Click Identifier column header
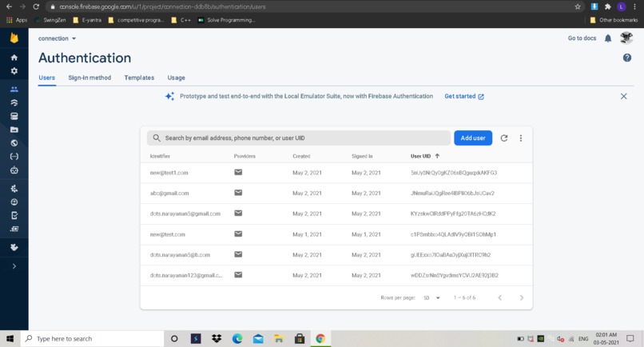This screenshot has width=644, height=347. point(160,156)
